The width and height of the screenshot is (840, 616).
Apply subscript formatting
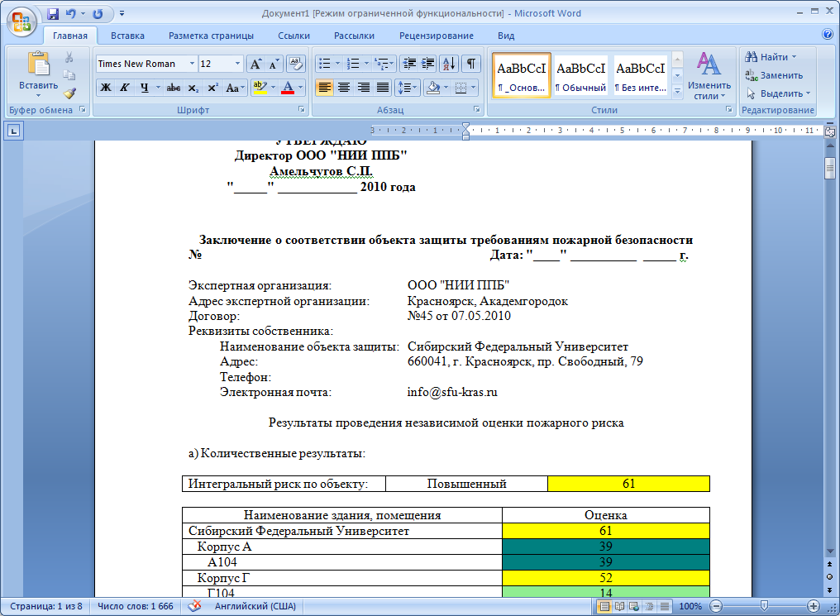click(193, 88)
